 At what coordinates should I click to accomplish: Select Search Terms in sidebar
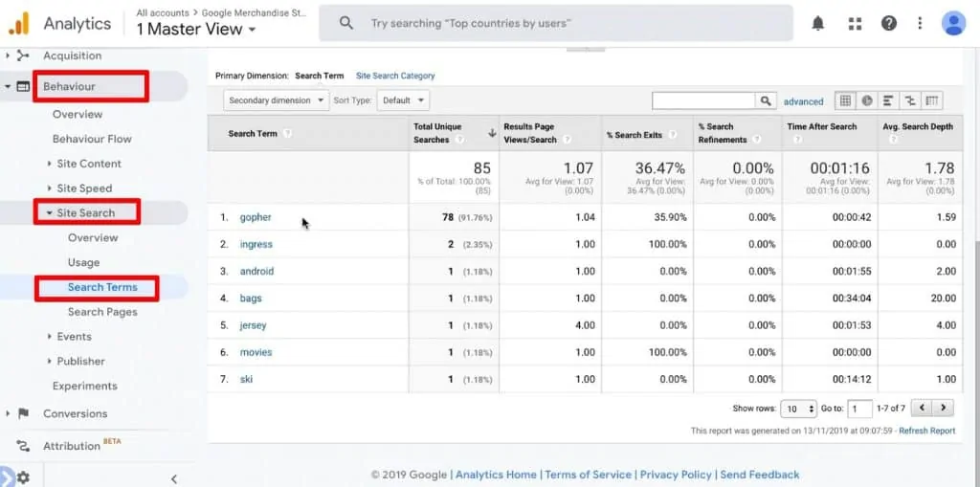tap(102, 287)
